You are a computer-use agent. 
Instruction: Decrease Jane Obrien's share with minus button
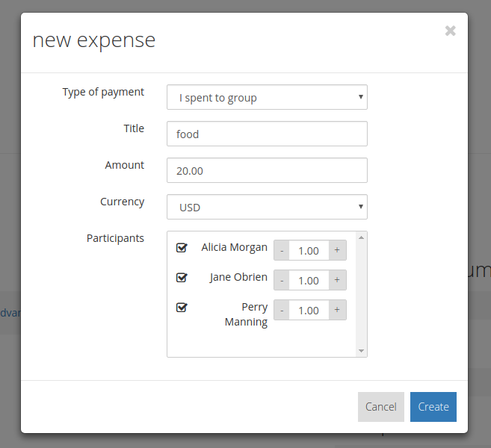tap(282, 280)
